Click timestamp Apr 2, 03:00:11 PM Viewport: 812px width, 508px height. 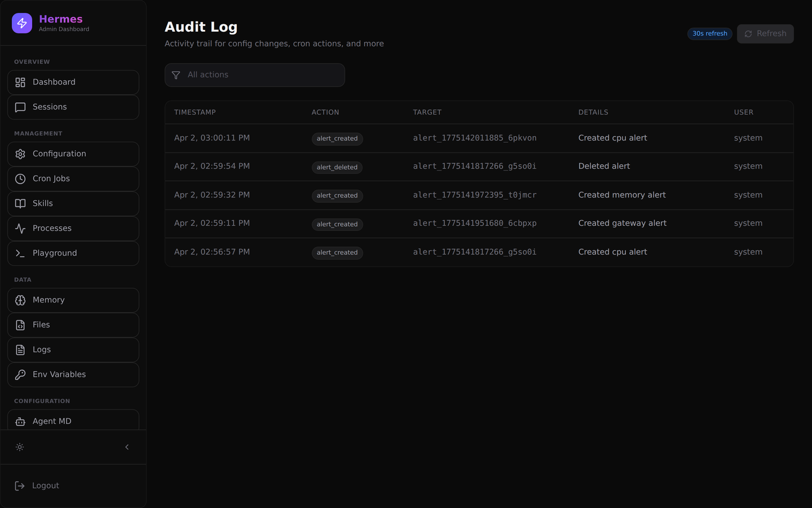(x=212, y=138)
